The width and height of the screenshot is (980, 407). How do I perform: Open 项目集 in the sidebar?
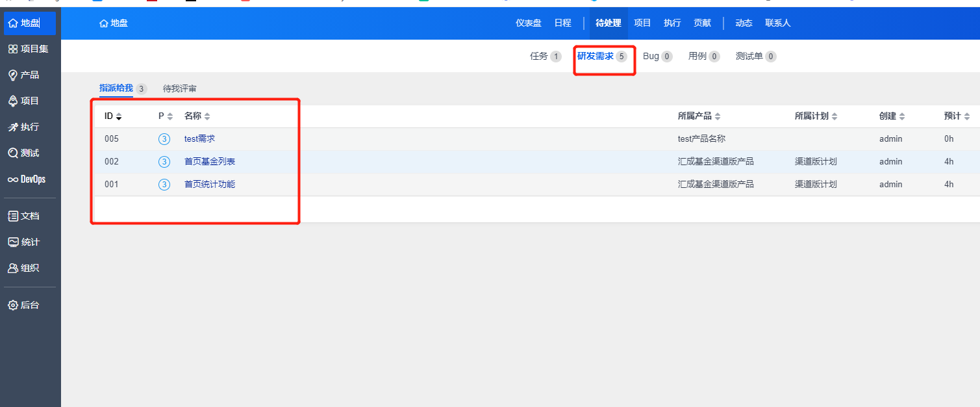[30, 49]
